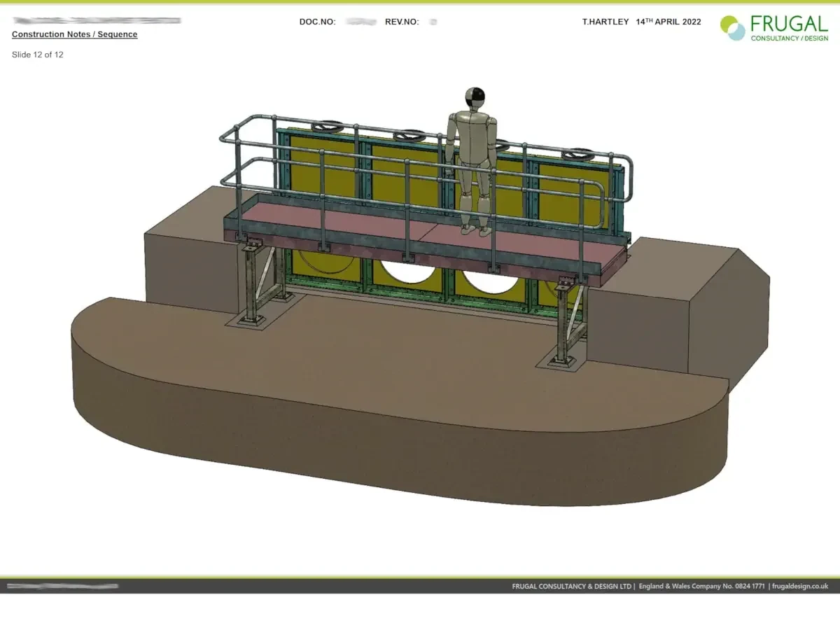Click the DOC.NO: label
The height and width of the screenshot is (630, 840).
317,22
